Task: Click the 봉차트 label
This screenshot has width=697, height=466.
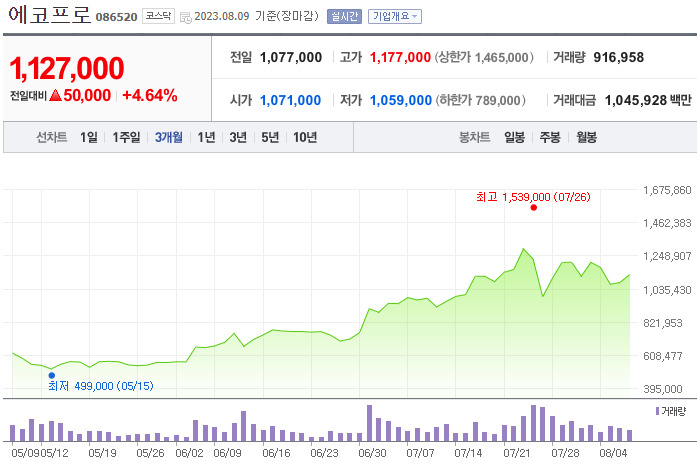Action: (474, 137)
